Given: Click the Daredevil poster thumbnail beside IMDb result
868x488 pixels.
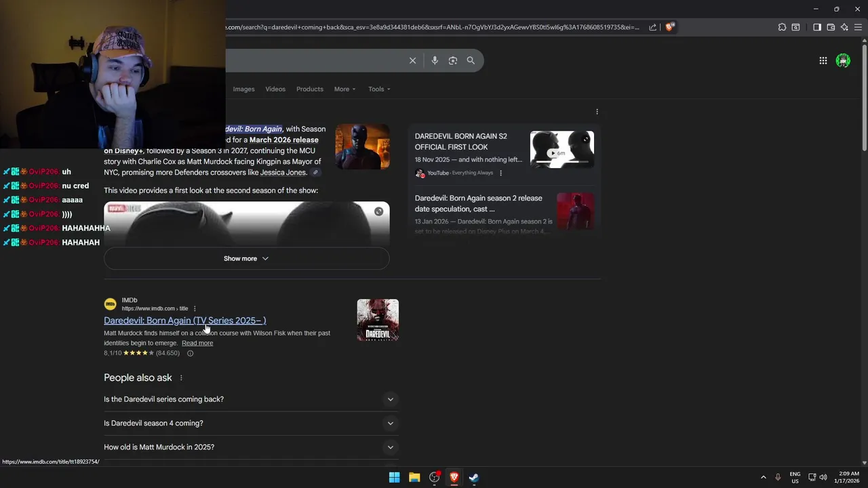Looking at the screenshot, I should (x=378, y=320).
